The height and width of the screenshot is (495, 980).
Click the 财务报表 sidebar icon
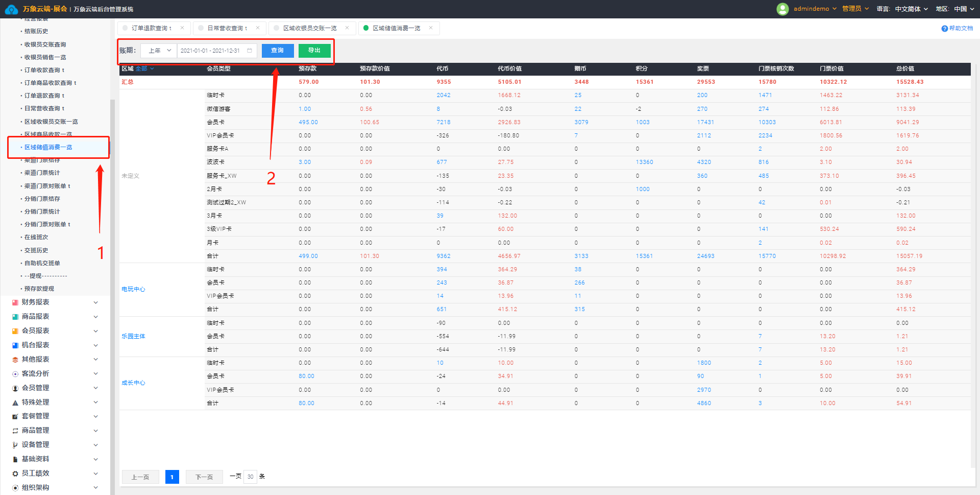[15, 302]
